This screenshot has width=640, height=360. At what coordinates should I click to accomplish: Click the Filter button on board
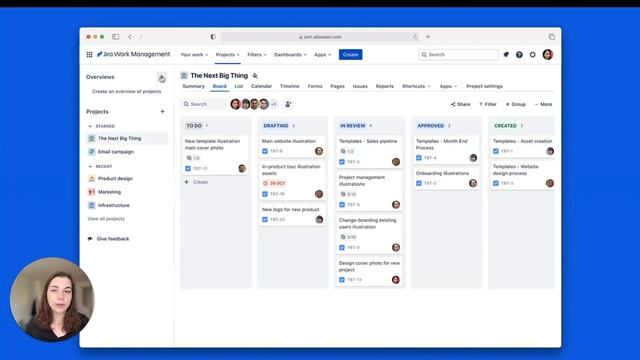488,104
